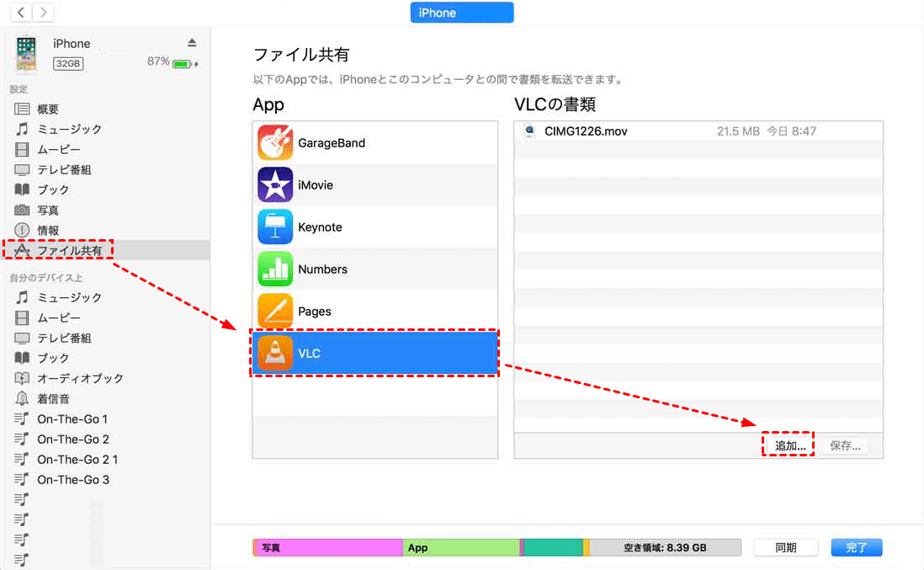924x570 pixels.
Task: Click the 同期 button
Action: click(785, 547)
